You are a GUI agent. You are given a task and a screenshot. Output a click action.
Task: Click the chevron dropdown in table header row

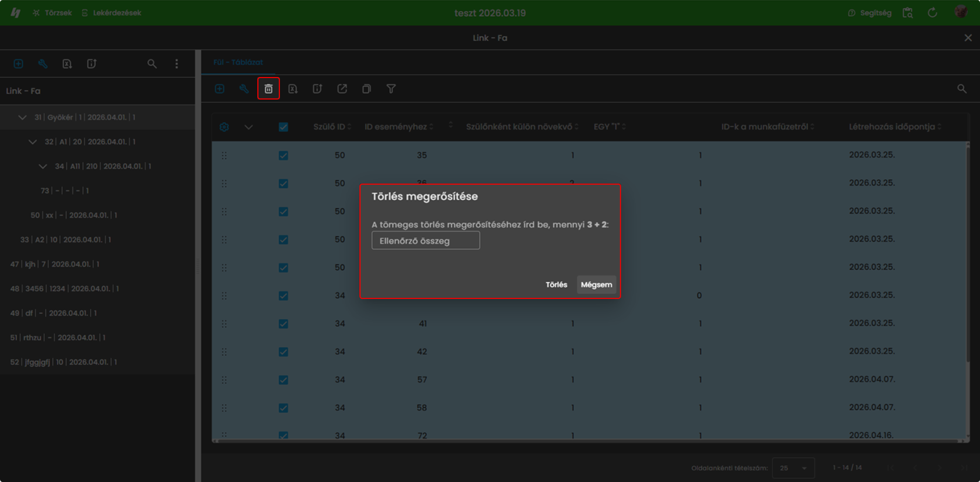(x=249, y=126)
